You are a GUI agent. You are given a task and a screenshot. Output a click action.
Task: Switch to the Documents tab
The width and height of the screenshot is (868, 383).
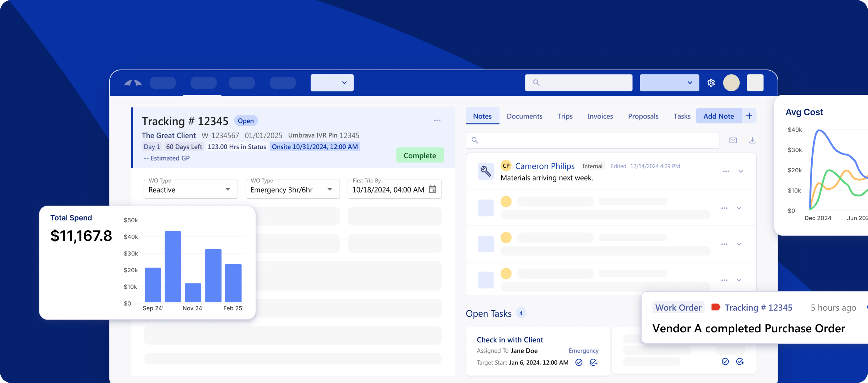tap(524, 116)
